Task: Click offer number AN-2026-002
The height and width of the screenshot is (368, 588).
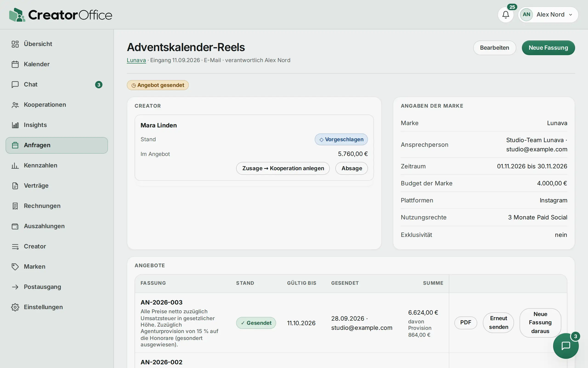Action: click(x=161, y=362)
